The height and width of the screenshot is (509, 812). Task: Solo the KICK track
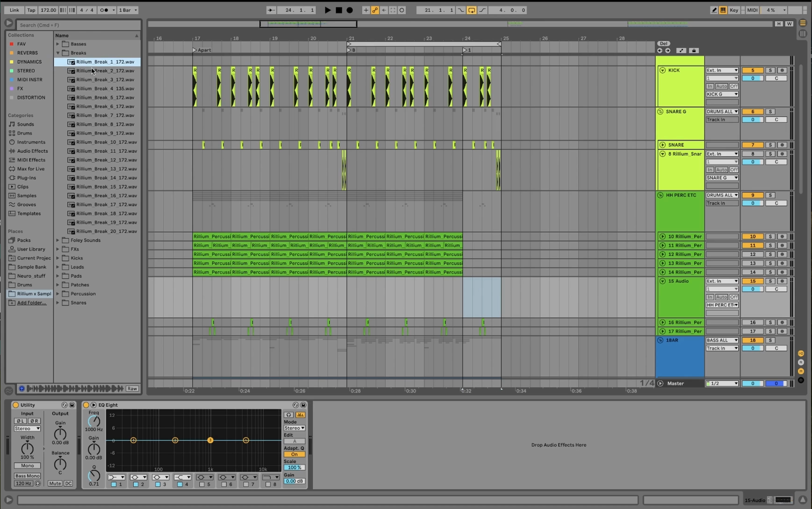[770, 70]
